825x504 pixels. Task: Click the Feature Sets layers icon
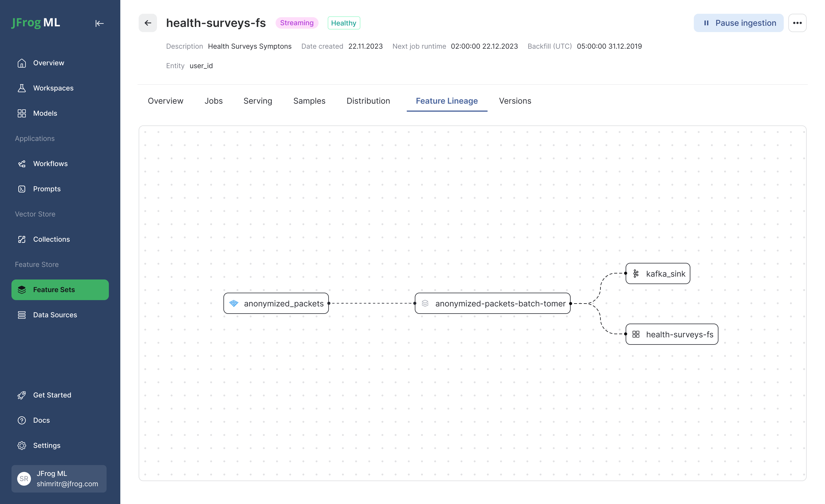pos(22,290)
